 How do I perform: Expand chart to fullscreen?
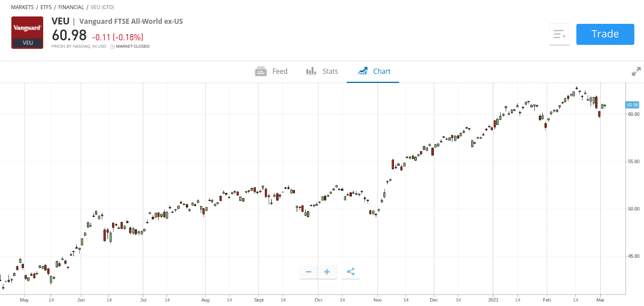tap(636, 72)
